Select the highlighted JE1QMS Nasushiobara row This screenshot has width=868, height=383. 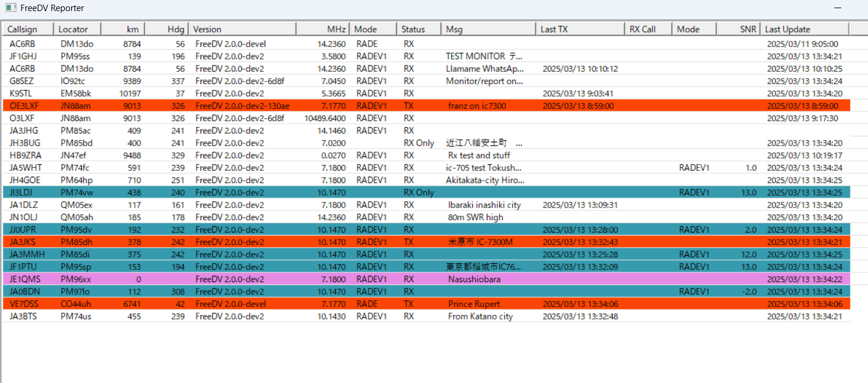point(233,279)
